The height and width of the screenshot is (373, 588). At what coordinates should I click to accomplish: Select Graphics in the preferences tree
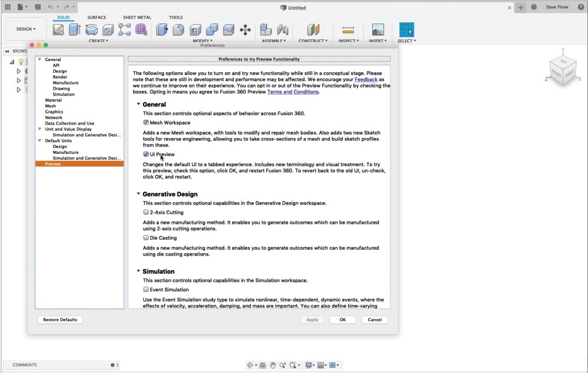coord(54,112)
